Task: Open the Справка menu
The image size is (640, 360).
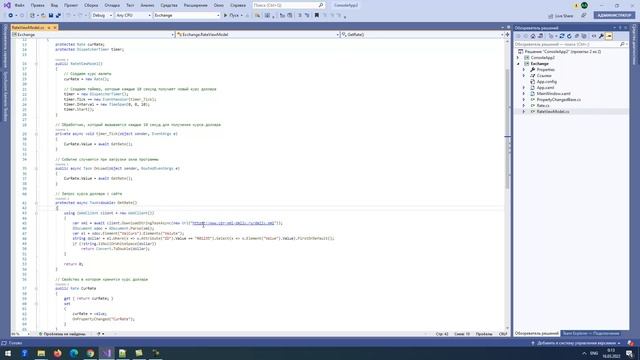Action: point(238,5)
